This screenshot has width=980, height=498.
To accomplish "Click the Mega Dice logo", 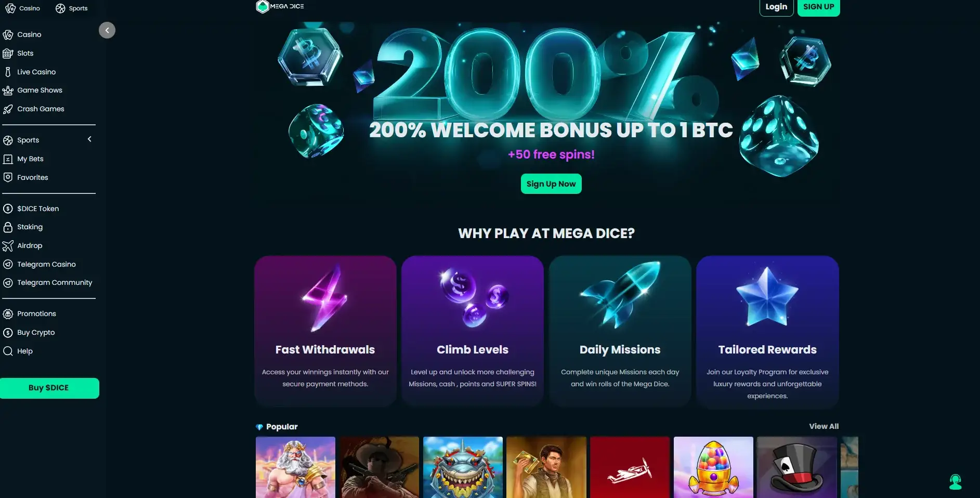I will pos(280,7).
